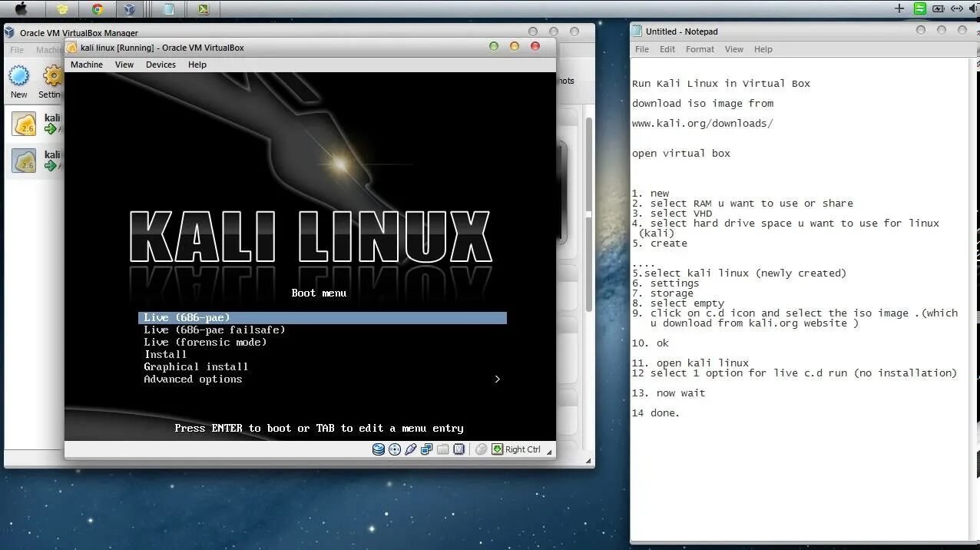
Task: Select the VirtualBox cube icon in the top bar
Action: [129, 9]
